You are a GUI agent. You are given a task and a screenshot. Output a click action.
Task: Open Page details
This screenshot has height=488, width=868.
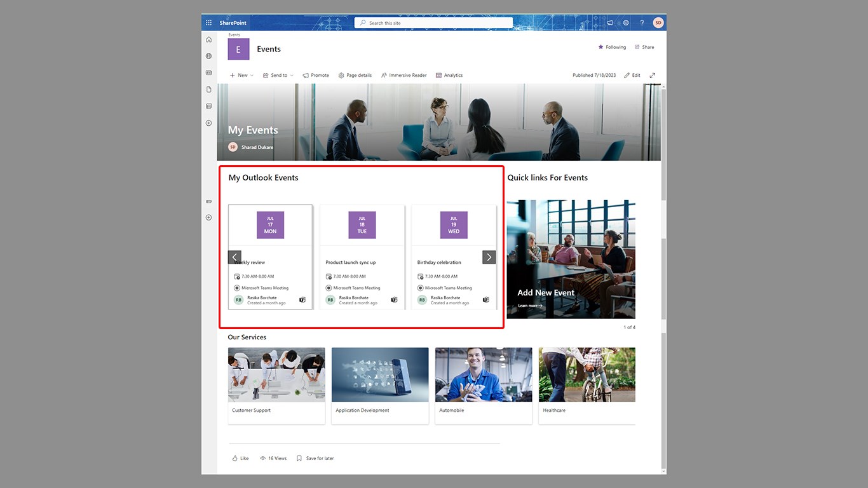[x=355, y=75]
